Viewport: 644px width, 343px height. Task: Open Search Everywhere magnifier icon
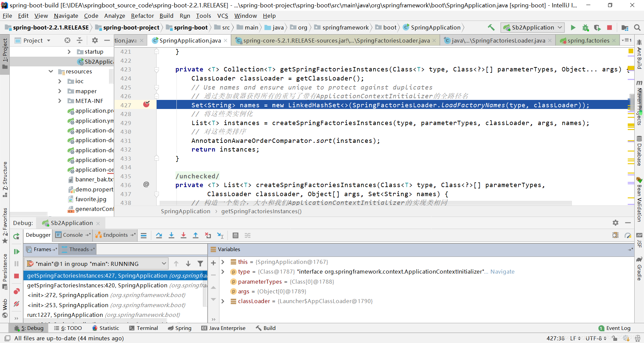pos(637,27)
